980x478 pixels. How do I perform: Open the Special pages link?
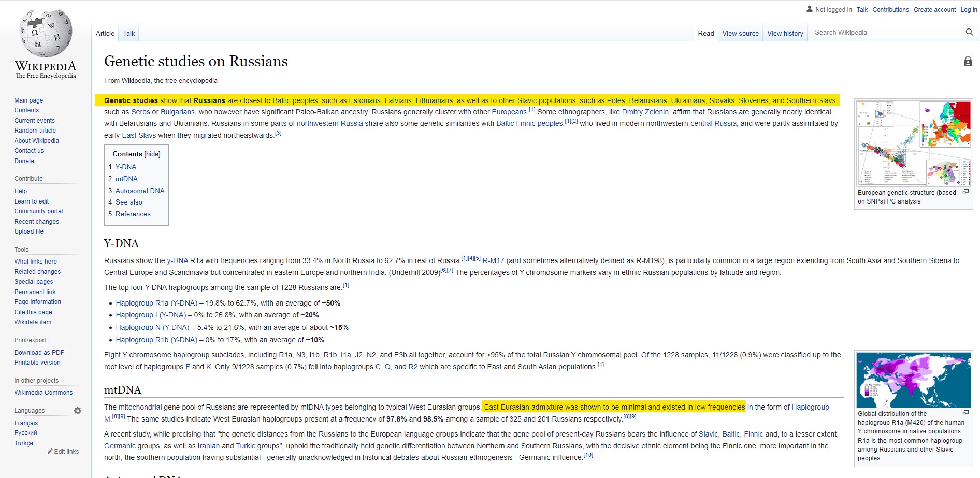coord(34,282)
